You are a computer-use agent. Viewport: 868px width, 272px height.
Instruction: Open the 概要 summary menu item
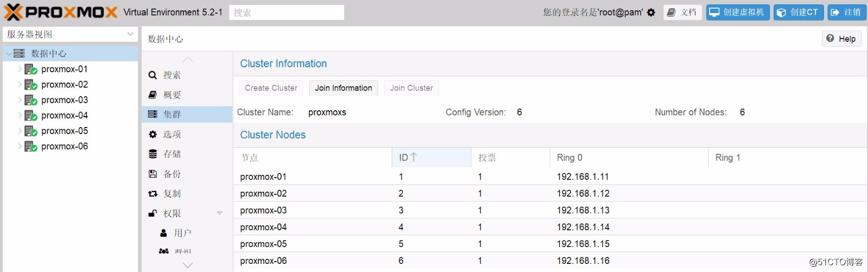[187, 95]
